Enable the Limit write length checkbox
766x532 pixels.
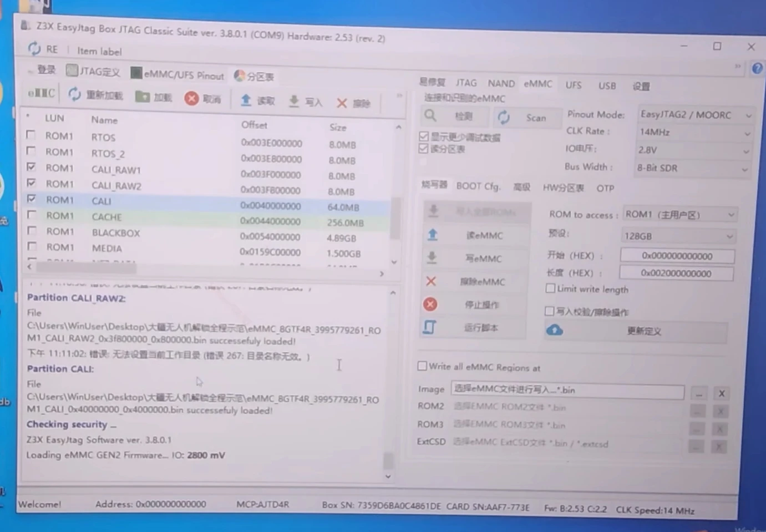[x=550, y=288]
